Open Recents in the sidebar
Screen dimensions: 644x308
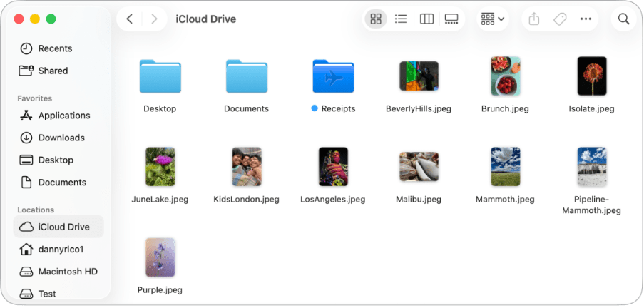coord(55,48)
